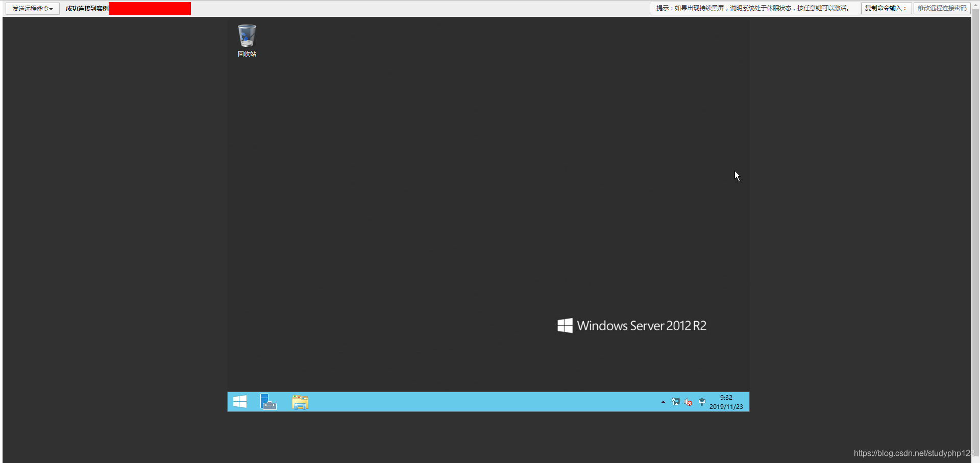Click the 成功连接到实例 status text
The image size is (980, 463).
point(87,9)
